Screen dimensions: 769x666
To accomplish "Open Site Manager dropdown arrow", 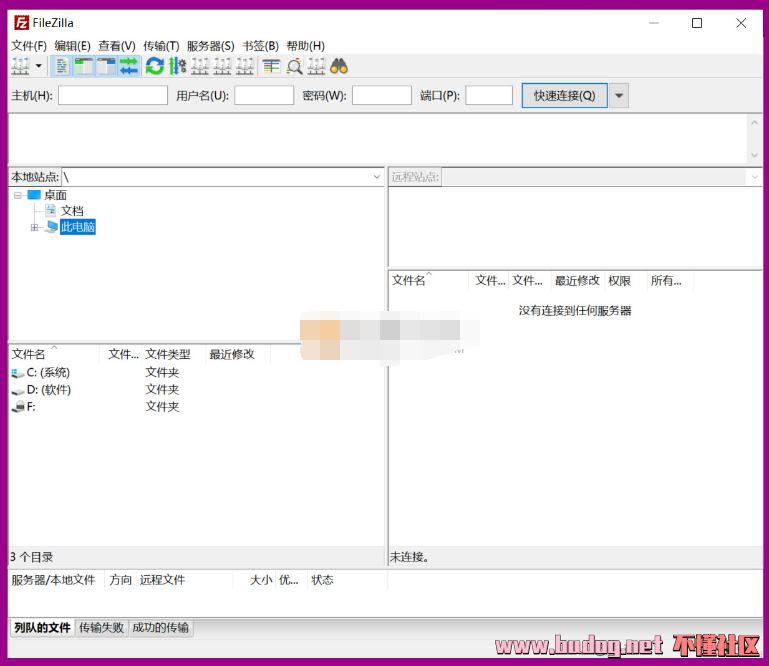I will coord(39,66).
